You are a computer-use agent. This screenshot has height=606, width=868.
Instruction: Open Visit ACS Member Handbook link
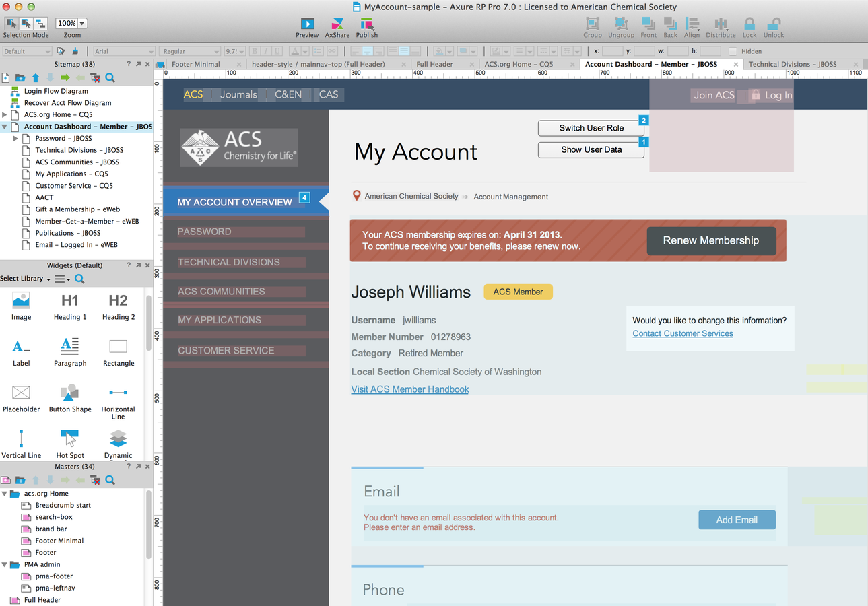coord(410,389)
